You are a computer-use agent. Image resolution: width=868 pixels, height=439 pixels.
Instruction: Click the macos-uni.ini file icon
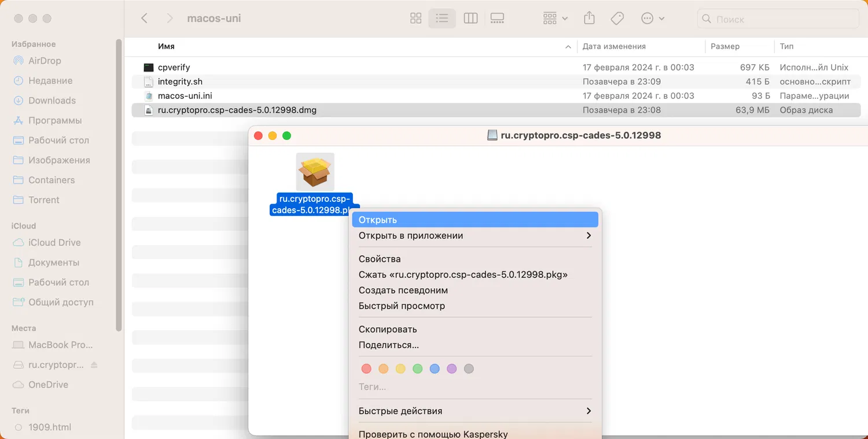(149, 95)
